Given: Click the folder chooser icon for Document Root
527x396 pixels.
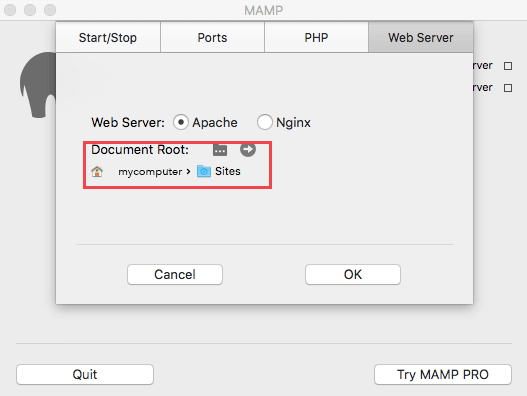Looking at the screenshot, I should click(x=220, y=150).
